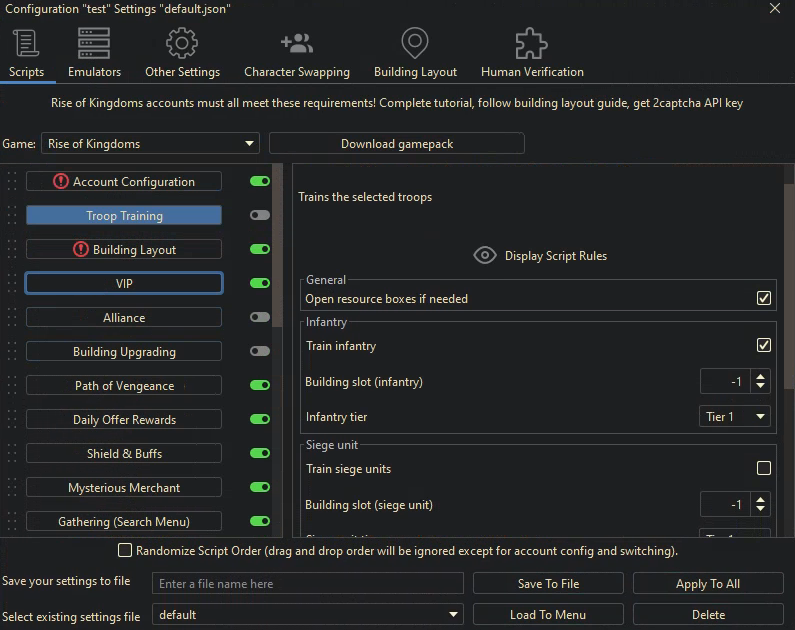
Task: Grab drag handle beside Path of Vengeance
Action: [x=12, y=385]
